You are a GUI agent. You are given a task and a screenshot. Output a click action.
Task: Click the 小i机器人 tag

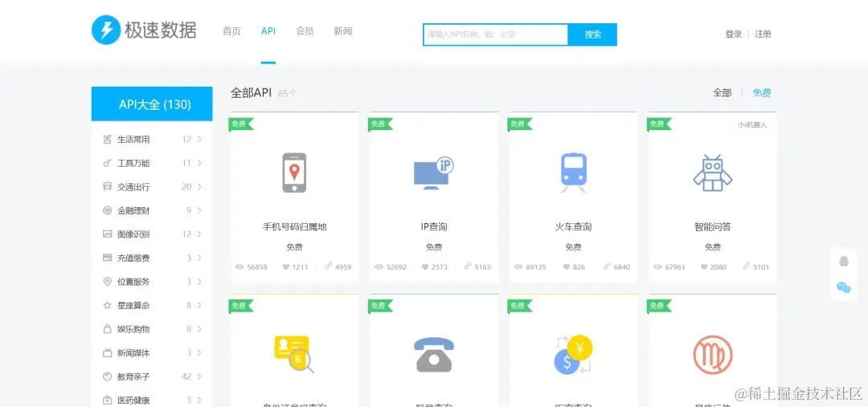752,125
